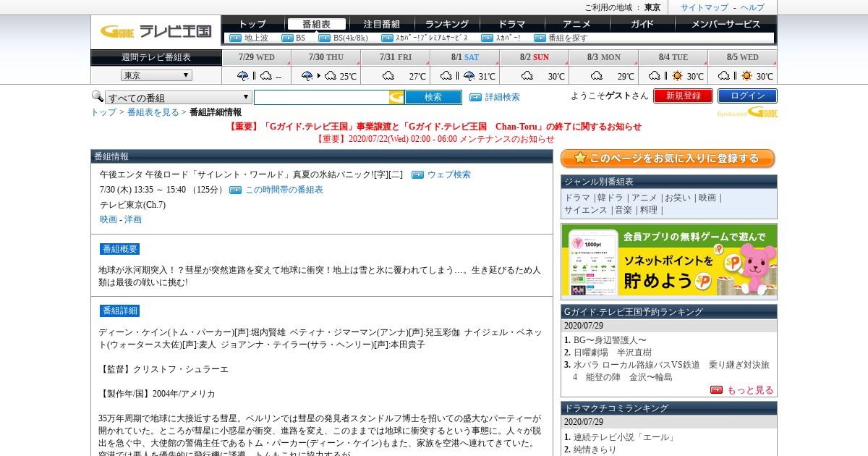
Task: Open the 東京 region dropdown
Action: [156, 75]
